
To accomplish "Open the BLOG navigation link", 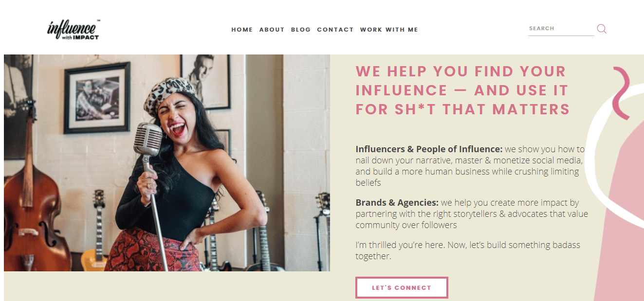I will point(301,30).
